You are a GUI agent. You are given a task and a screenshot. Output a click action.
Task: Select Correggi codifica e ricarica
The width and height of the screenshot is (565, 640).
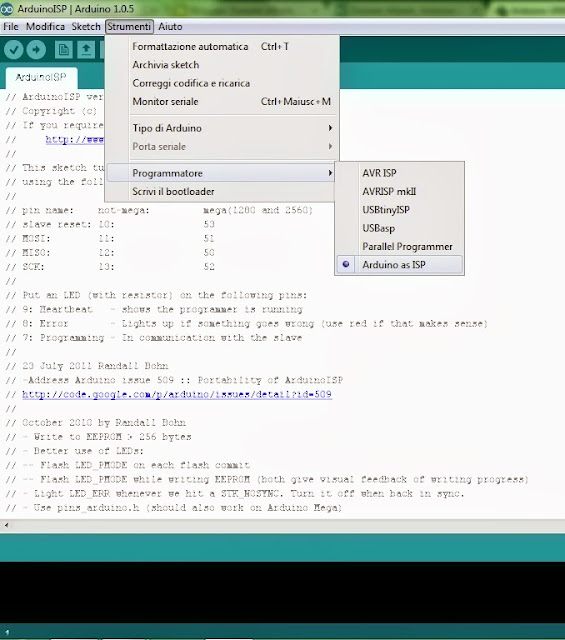point(222,83)
